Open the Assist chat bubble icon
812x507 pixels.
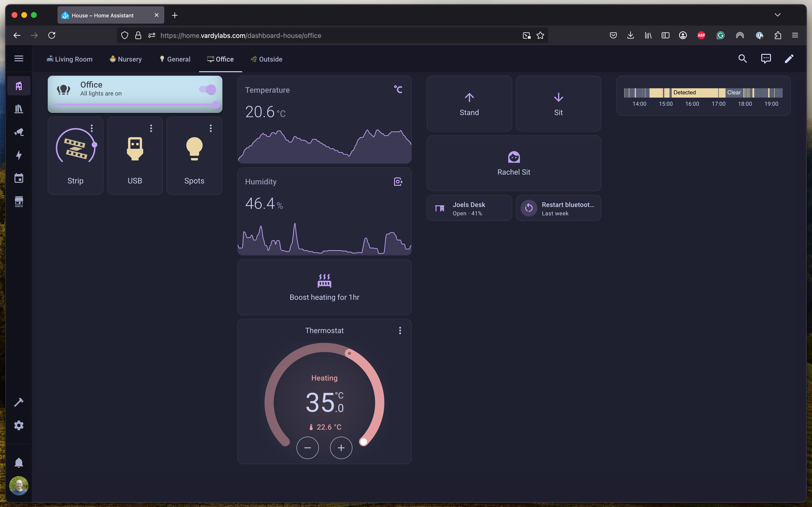click(x=766, y=59)
